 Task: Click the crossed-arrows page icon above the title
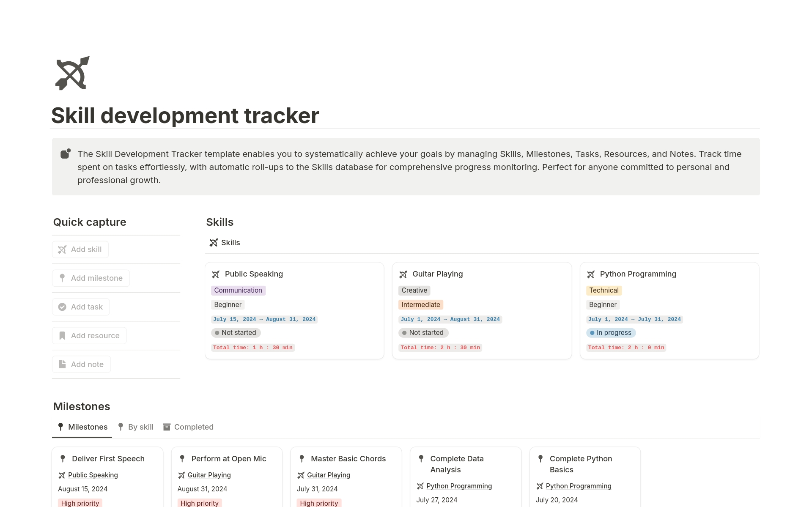[x=71, y=73]
